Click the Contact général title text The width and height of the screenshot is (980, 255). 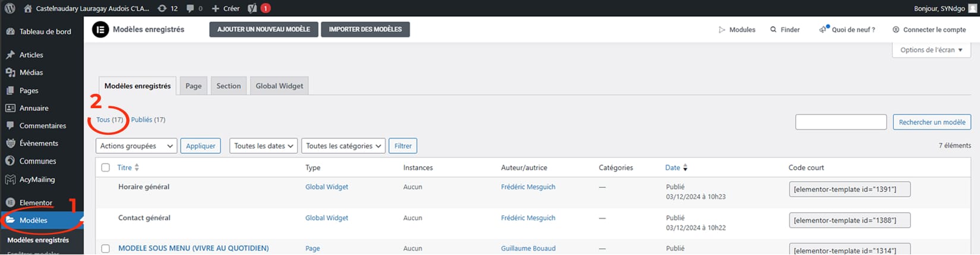pyautogui.click(x=144, y=218)
